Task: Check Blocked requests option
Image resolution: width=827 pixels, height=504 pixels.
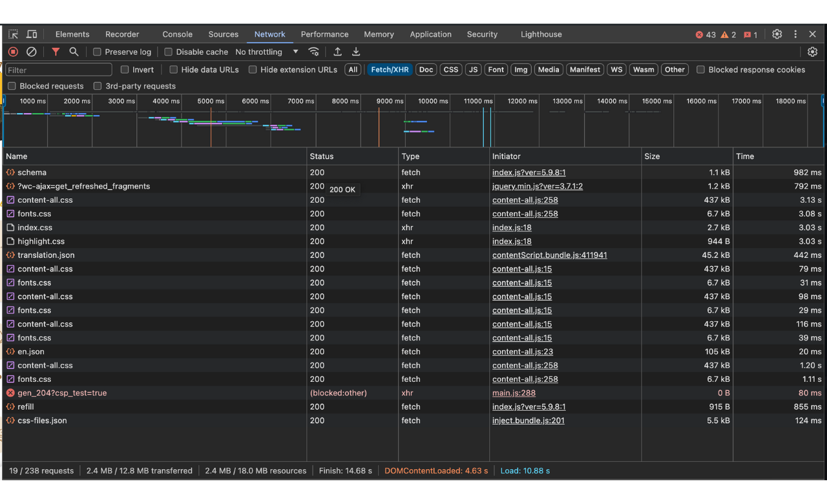Action: point(12,86)
